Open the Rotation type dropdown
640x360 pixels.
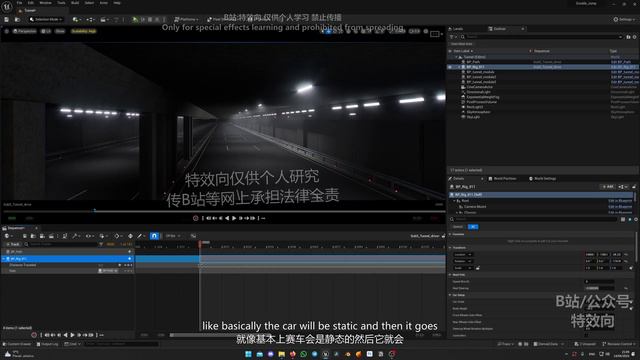click(463, 261)
